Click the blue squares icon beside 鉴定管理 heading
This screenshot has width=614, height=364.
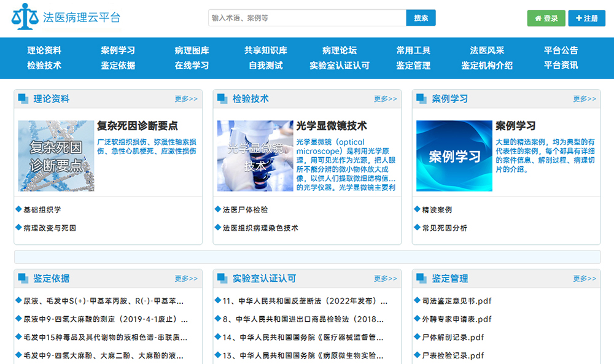pos(421,279)
